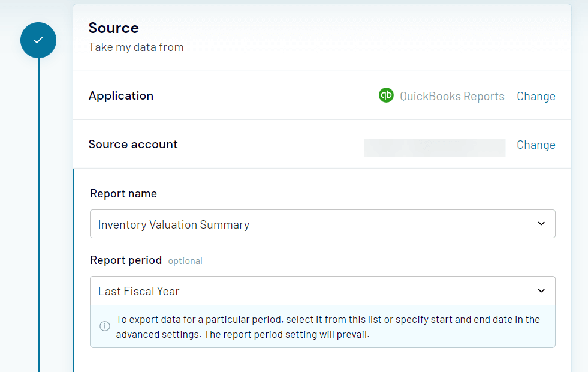Click the info icon beside the export note
The width and height of the screenshot is (588, 372).
(104, 326)
